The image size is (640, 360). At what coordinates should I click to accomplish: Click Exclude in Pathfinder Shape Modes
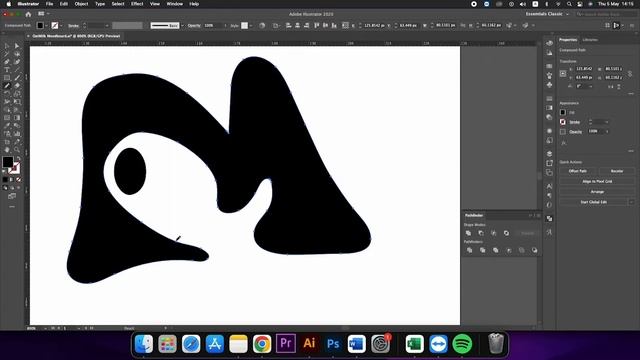pos(506,233)
